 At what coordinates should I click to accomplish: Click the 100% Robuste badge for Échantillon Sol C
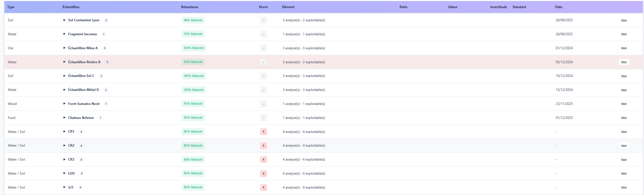(x=193, y=76)
